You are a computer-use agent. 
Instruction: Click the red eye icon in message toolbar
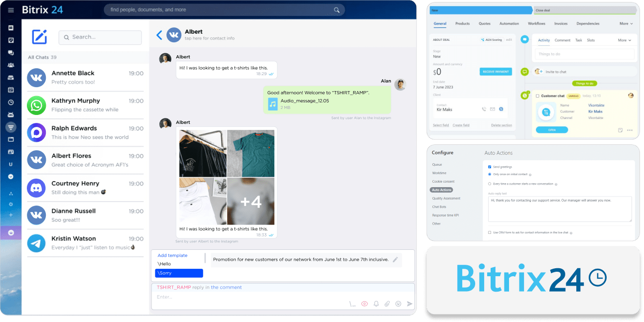(364, 304)
